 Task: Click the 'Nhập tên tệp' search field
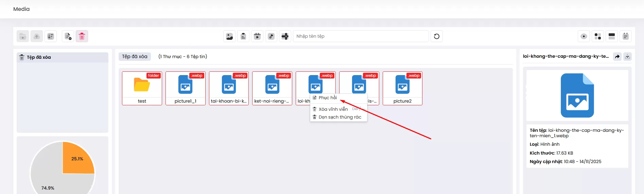[x=360, y=36]
